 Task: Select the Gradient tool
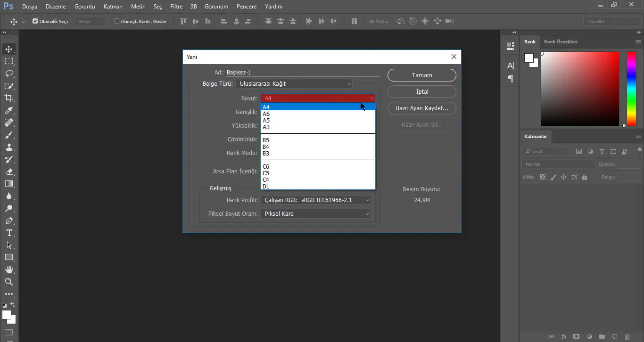(9, 184)
